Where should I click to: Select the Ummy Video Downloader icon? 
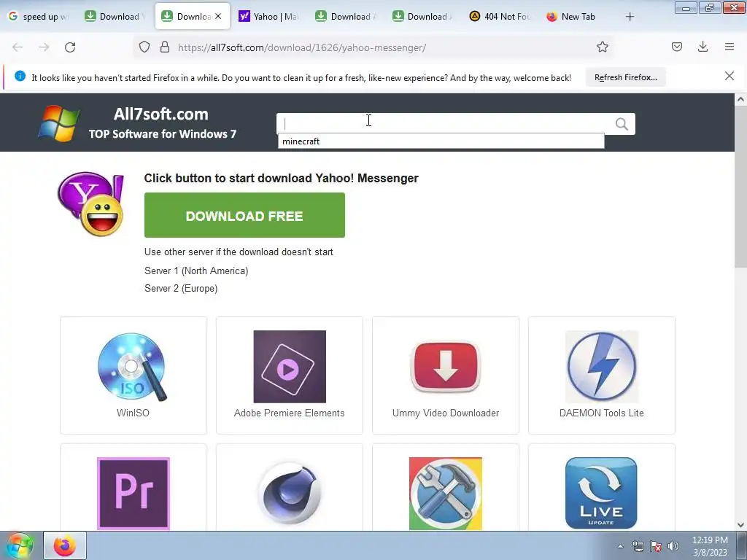(x=446, y=367)
